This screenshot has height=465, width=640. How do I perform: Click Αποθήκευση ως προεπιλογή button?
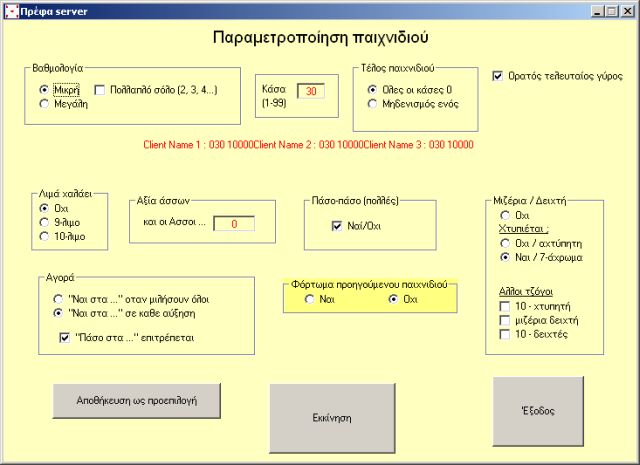point(137,400)
